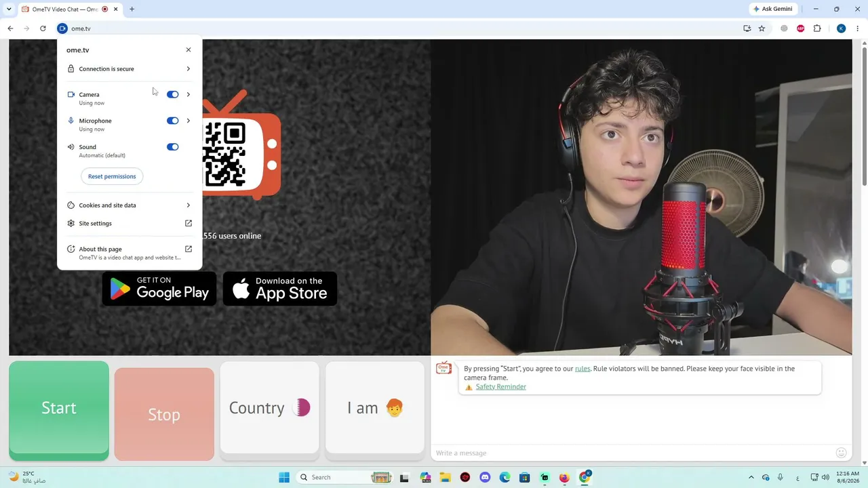Click the camera site-info icon in address bar
This screenshot has height=488, width=868.
click(62, 28)
